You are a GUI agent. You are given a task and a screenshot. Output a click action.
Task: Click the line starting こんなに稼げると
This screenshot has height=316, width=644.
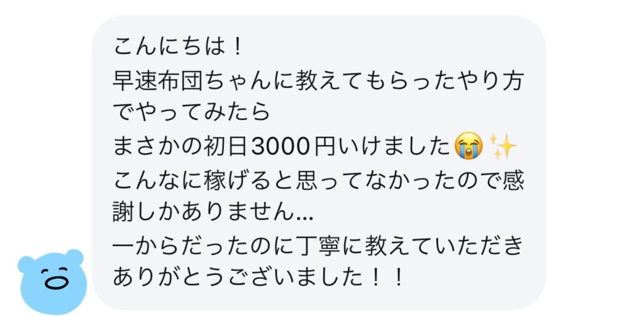tap(318, 180)
